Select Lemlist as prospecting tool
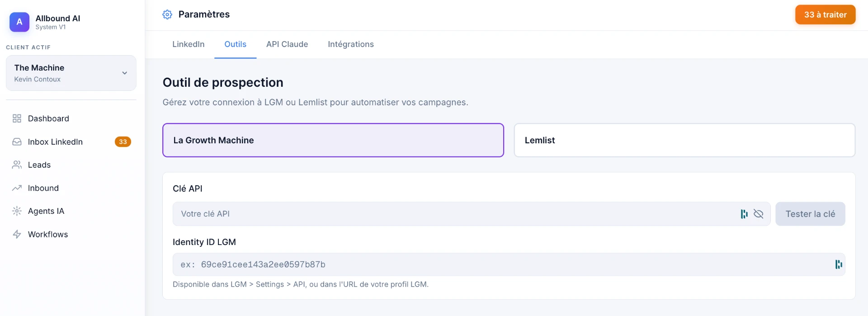Image resolution: width=868 pixels, height=316 pixels. [x=684, y=140]
